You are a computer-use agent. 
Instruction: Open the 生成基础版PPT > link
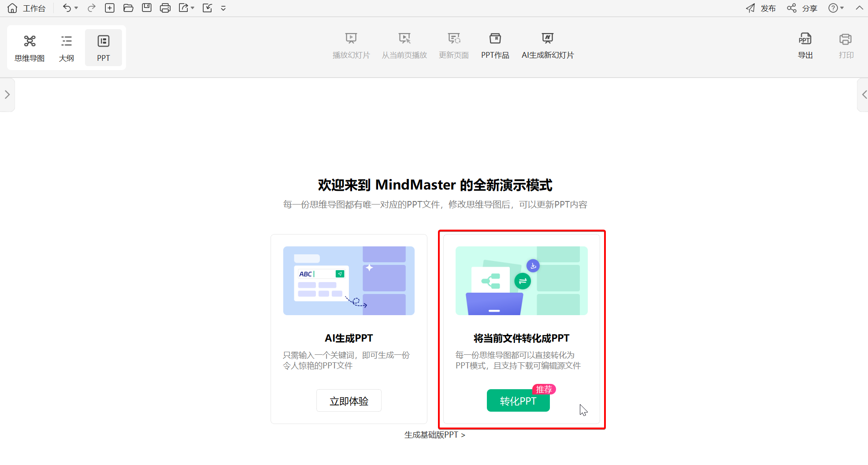pos(435,435)
